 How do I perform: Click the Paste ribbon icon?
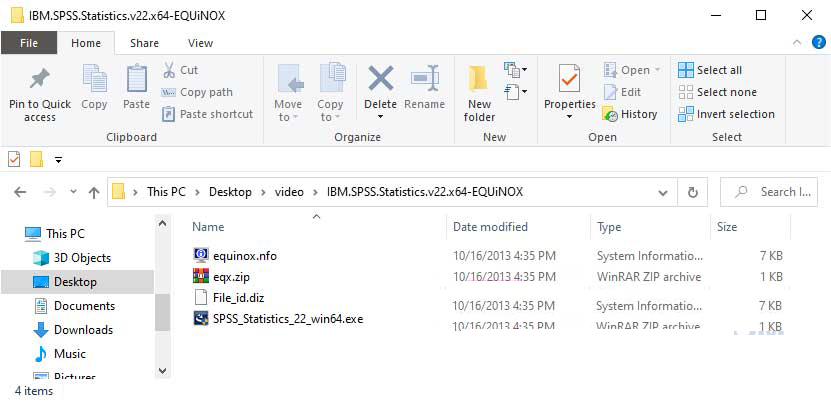(x=136, y=80)
